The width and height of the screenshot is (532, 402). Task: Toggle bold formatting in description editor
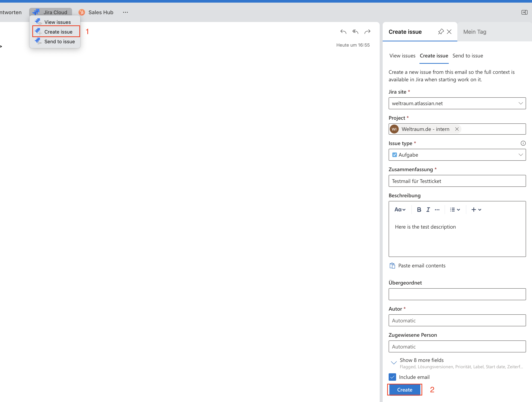point(419,210)
